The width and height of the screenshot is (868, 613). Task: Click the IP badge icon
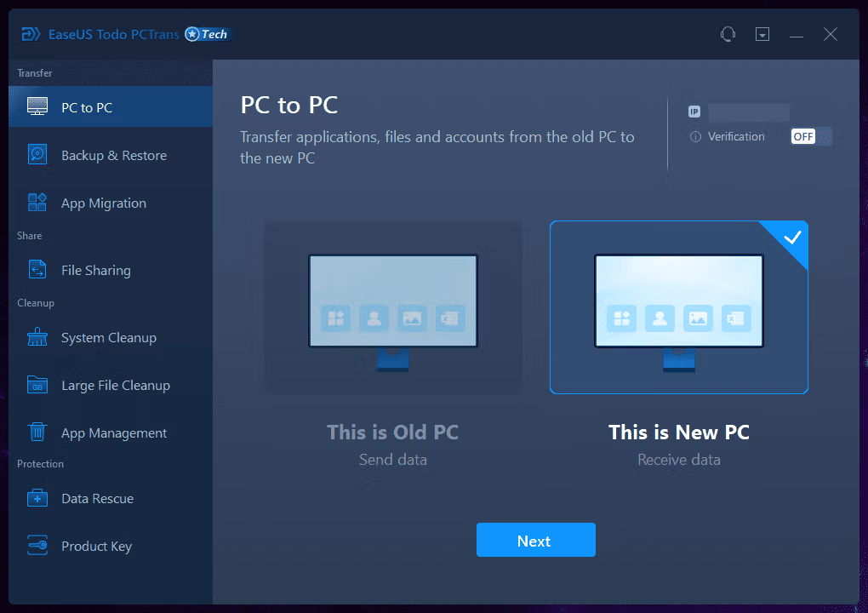tap(694, 112)
